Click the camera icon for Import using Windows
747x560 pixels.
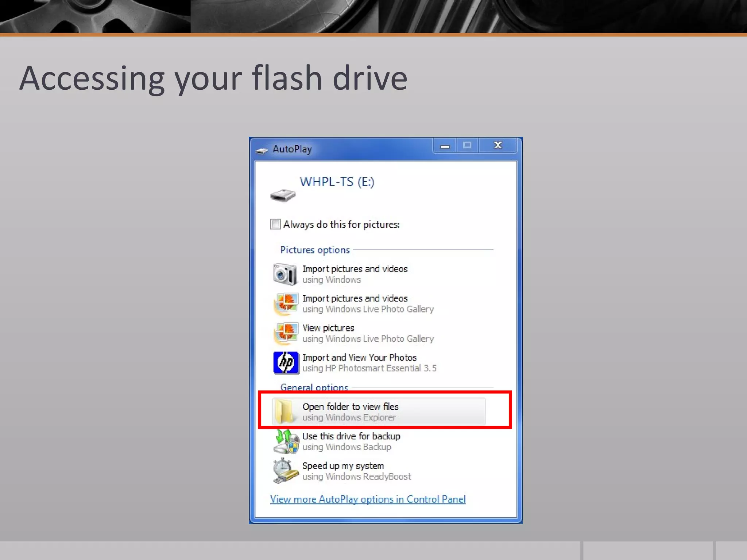coord(285,274)
